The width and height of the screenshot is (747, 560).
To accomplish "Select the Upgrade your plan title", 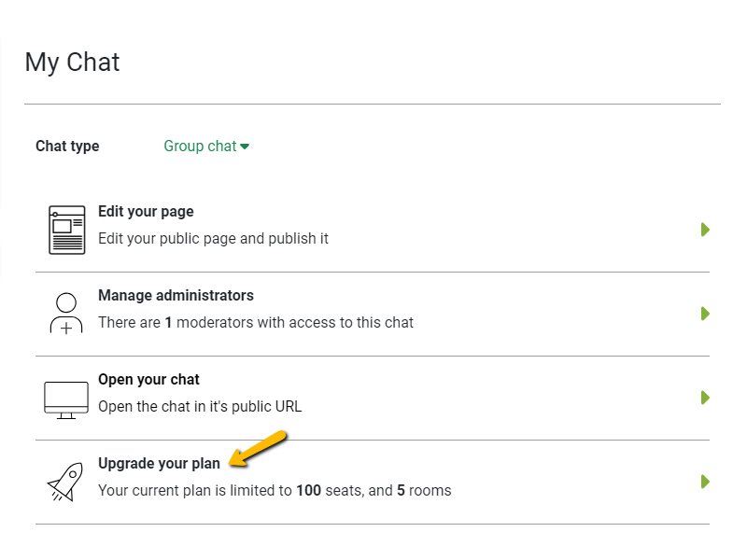I will [159, 464].
